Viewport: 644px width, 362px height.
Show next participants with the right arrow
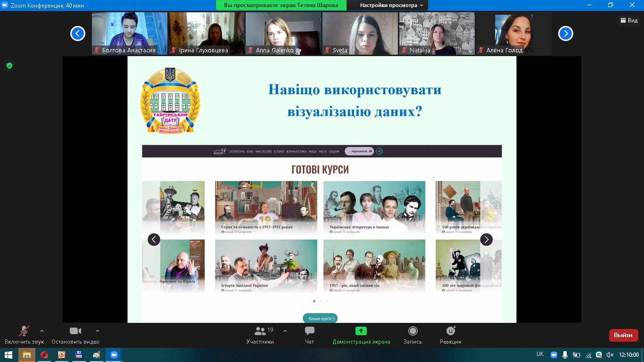[x=566, y=33]
